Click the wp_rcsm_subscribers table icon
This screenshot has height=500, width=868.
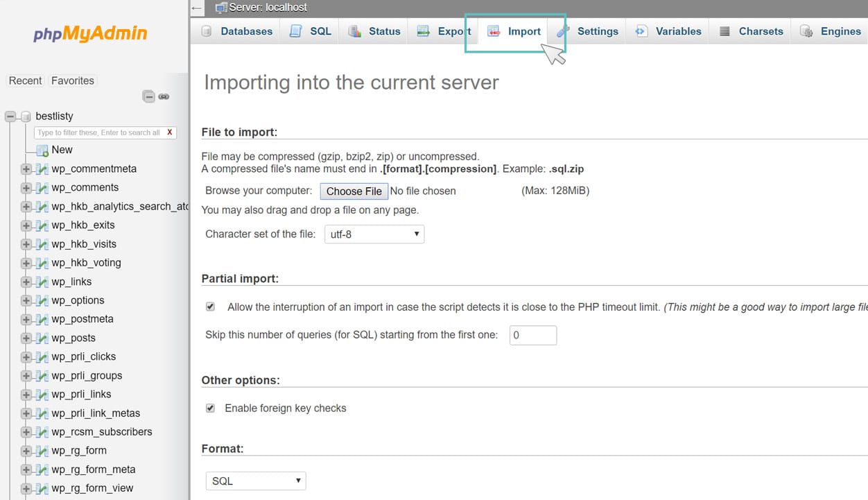42,432
